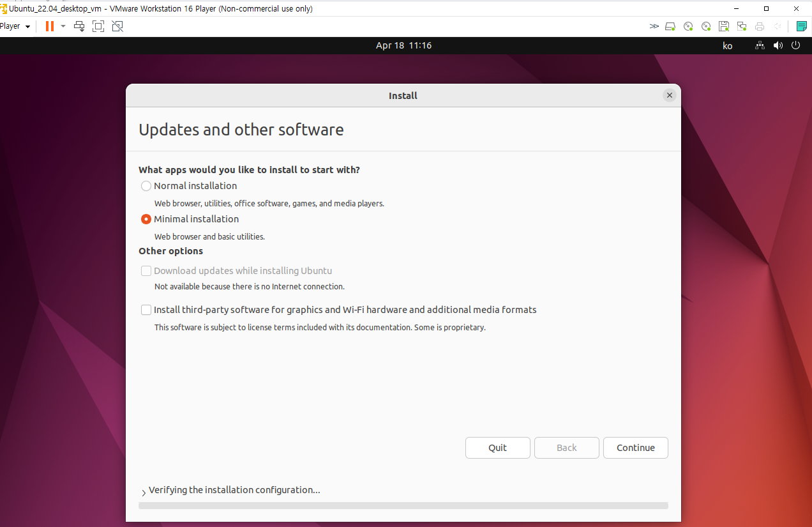Viewport: 812px width, 527px height.
Task: Click the Quit button
Action: point(498,448)
